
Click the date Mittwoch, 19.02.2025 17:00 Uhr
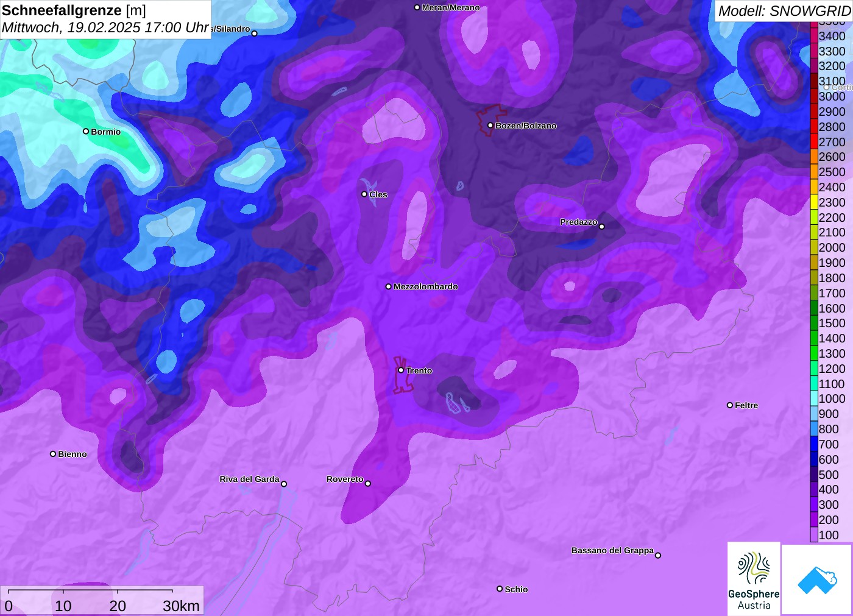(105, 27)
